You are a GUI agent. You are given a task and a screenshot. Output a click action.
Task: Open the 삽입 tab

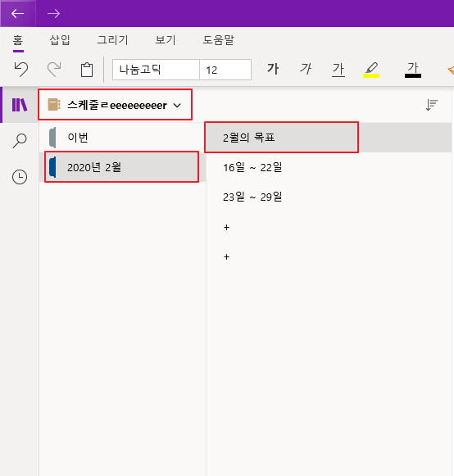click(60, 40)
